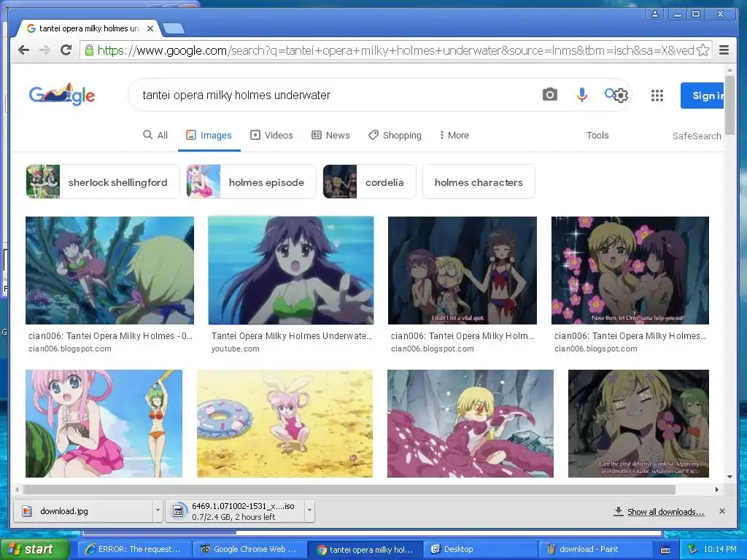Open the youtube.com Underwater image result
This screenshot has height=560, width=747.
point(291,271)
